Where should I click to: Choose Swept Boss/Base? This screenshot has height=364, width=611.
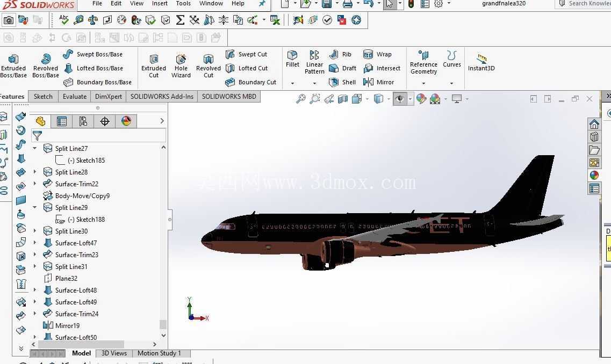point(93,54)
